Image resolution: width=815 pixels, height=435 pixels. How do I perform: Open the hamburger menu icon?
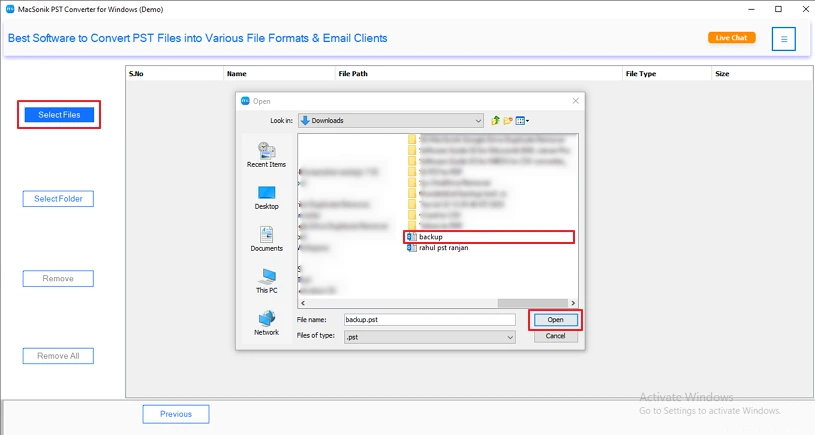784,39
